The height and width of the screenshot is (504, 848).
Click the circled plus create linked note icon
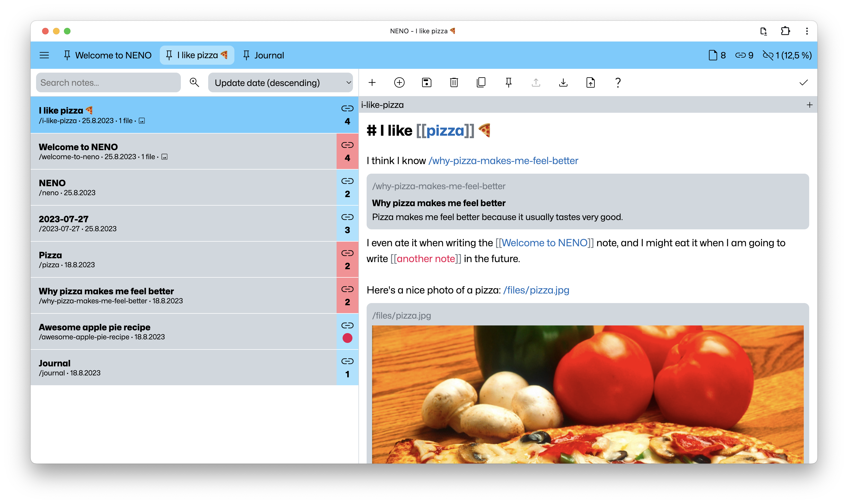click(399, 82)
